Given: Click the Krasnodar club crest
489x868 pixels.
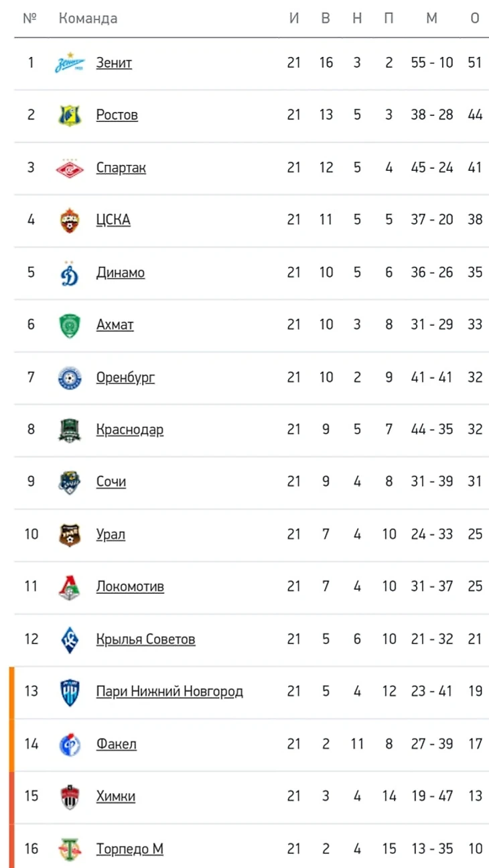Looking at the screenshot, I should pyautogui.click(x=70, y=430).
